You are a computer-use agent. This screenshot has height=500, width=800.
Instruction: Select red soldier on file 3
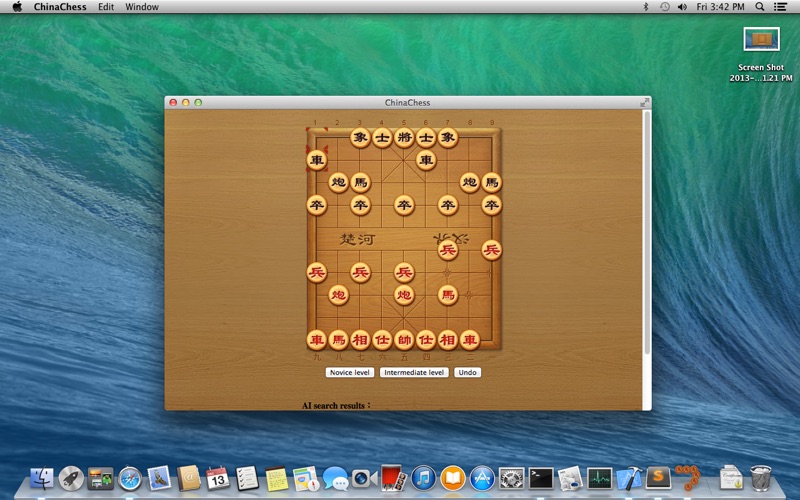point(360,272)
